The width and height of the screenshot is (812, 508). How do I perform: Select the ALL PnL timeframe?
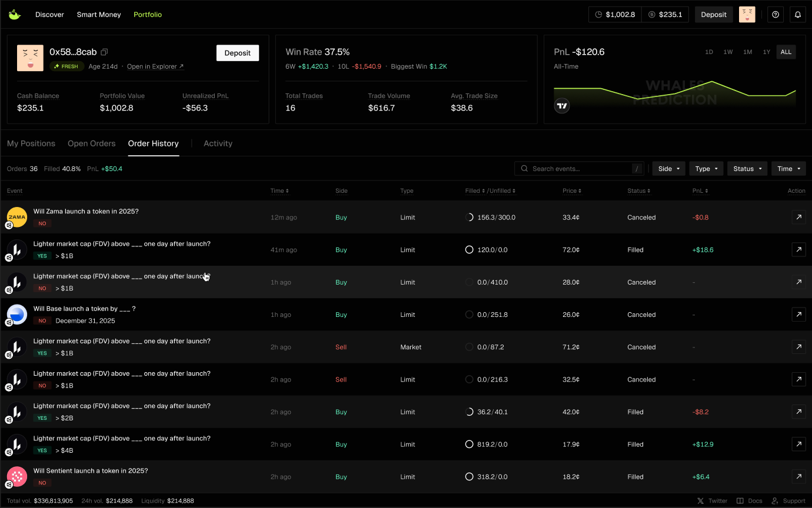pyautogui.click(x=786, y=52)
